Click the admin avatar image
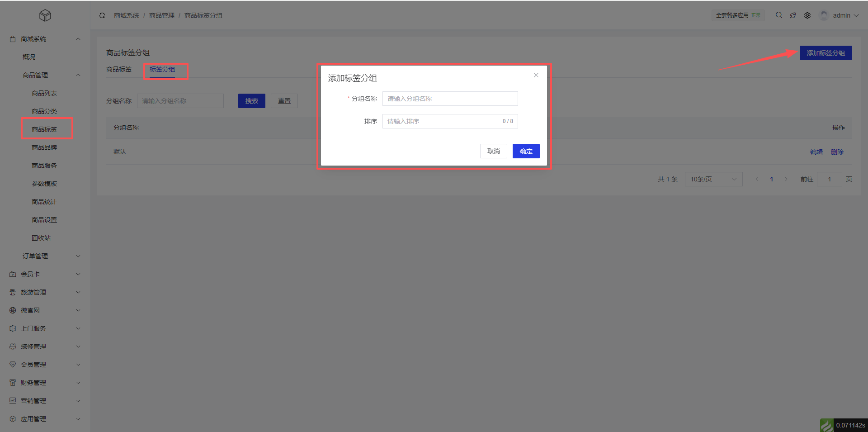The height and width of the screenshot is (432, 868). (824, 15)
